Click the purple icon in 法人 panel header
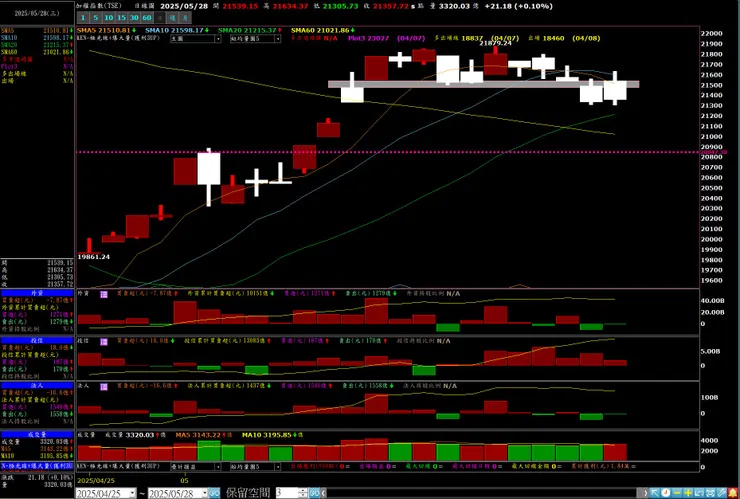 pyautogui.click(x=103, y=387)
